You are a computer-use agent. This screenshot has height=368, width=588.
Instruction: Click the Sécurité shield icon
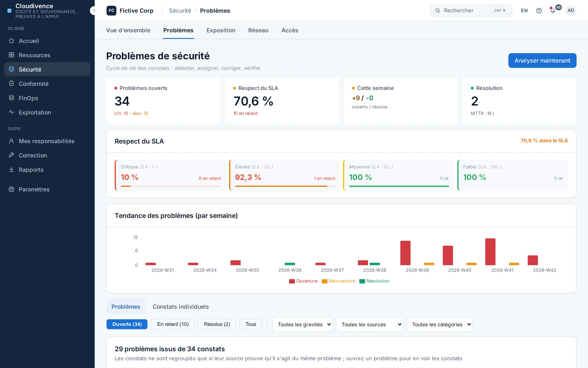coord(11,69)
